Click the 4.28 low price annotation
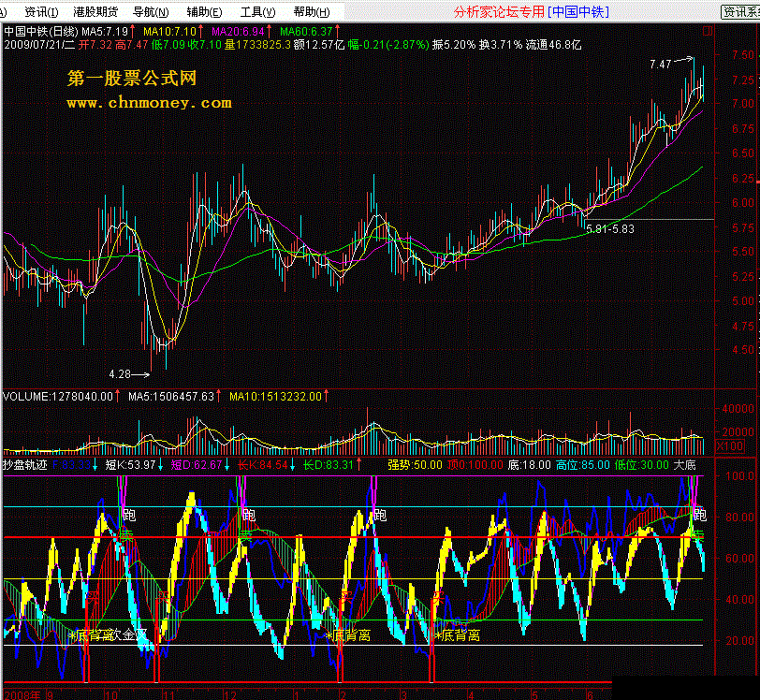760x700 pixels. click(x=120, y=374)
